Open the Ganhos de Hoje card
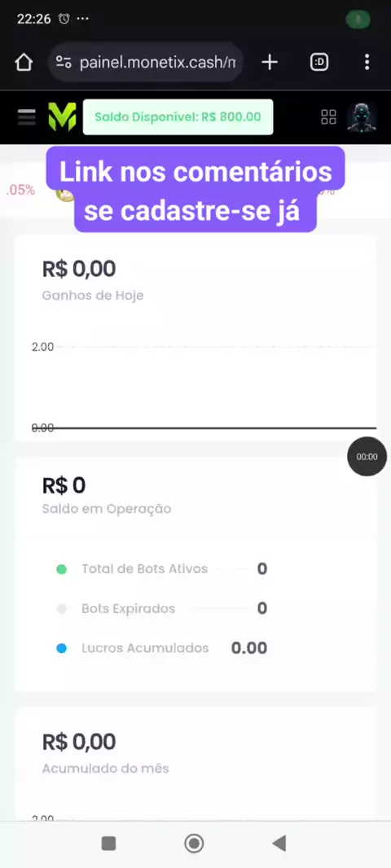This screenshot has width=391, height=868. point(195,338)
